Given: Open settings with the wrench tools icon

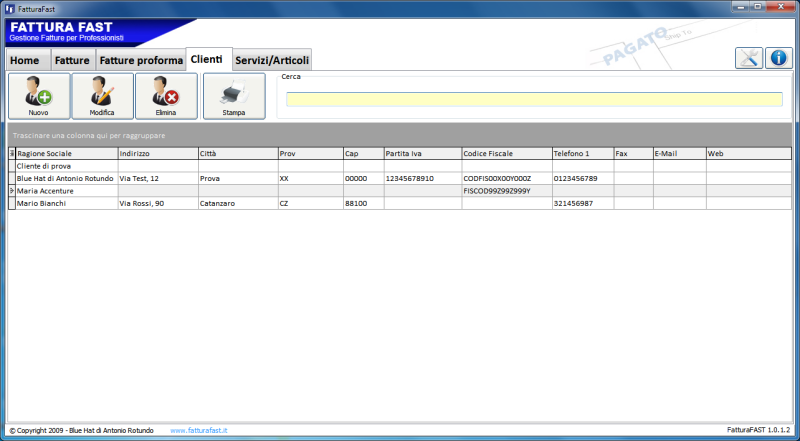Looking at the screenshot, I should coord(749,58).
